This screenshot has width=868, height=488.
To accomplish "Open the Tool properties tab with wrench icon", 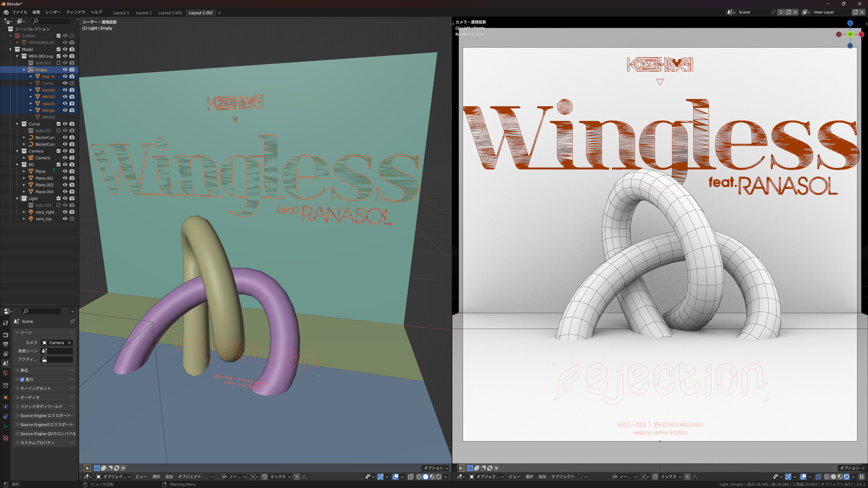I will pos(5,323).
